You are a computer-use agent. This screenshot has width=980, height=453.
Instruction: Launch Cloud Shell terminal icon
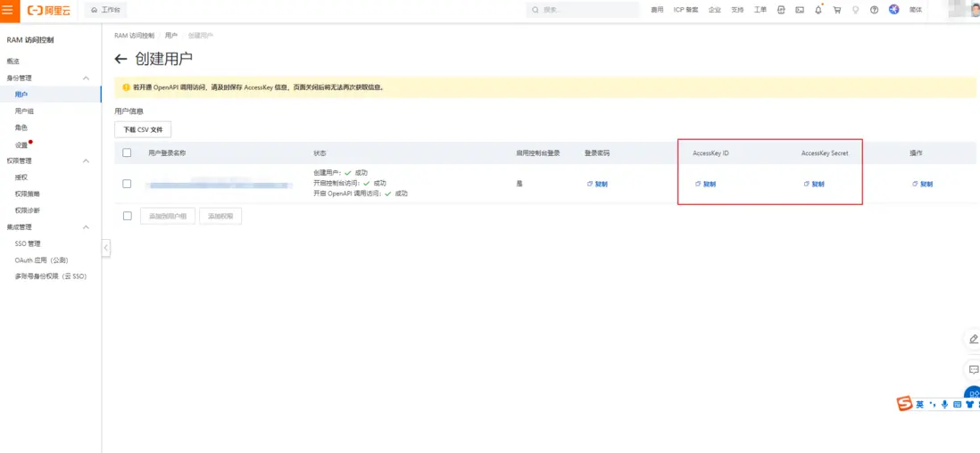[800, 10]
